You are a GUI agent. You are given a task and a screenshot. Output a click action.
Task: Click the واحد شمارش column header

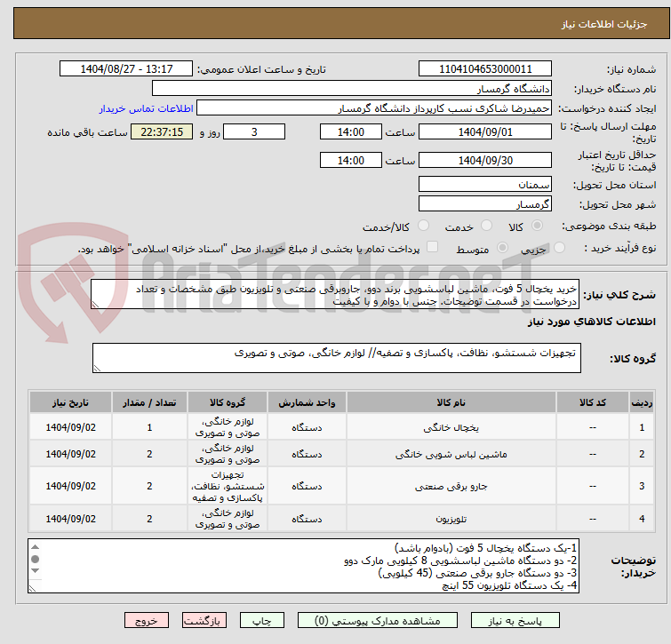[307, 402]
